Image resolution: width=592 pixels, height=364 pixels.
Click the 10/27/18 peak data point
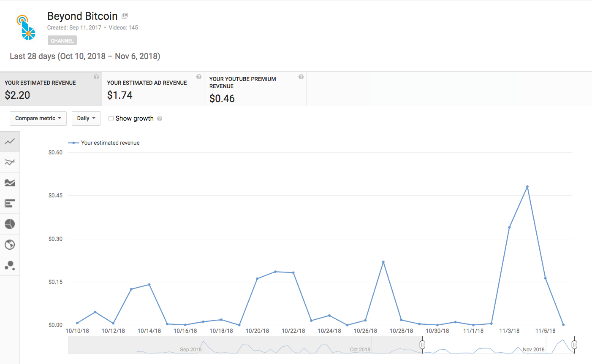(x=383, y=262)
